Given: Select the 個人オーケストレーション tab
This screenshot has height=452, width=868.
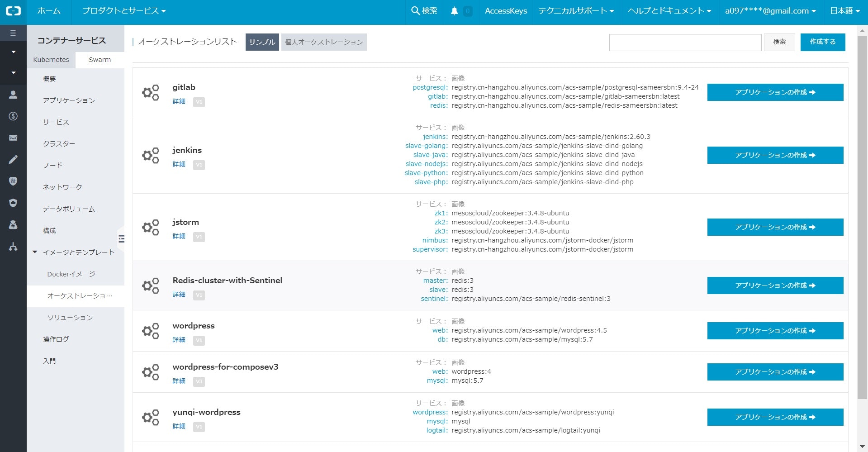Looking at the screenshot, I should (324, 42).
